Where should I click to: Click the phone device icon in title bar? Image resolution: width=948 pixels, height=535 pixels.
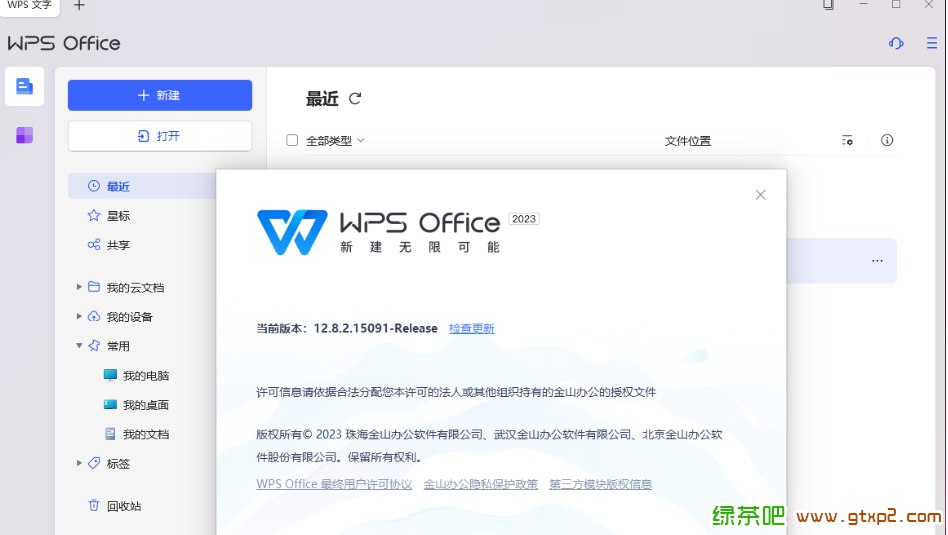pyautogui.click(x=828, y=4)
